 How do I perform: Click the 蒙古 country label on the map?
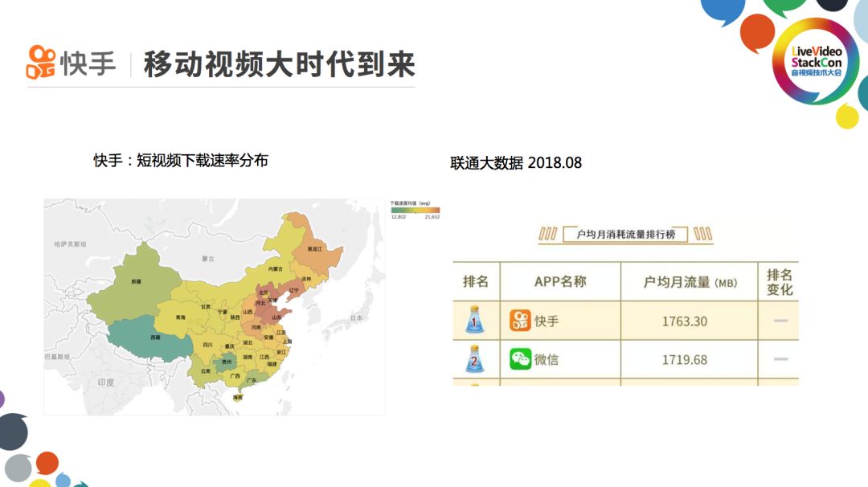pos(207,259)
